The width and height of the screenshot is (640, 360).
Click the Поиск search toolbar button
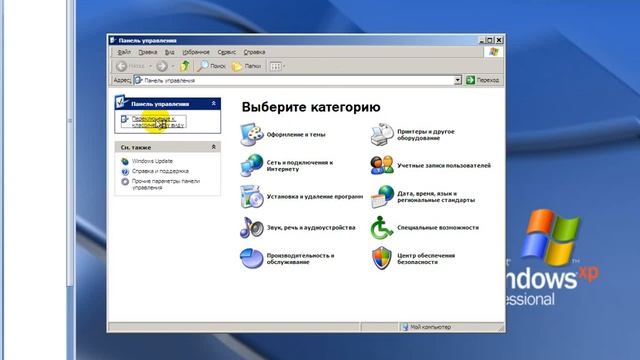pos(211,66)
